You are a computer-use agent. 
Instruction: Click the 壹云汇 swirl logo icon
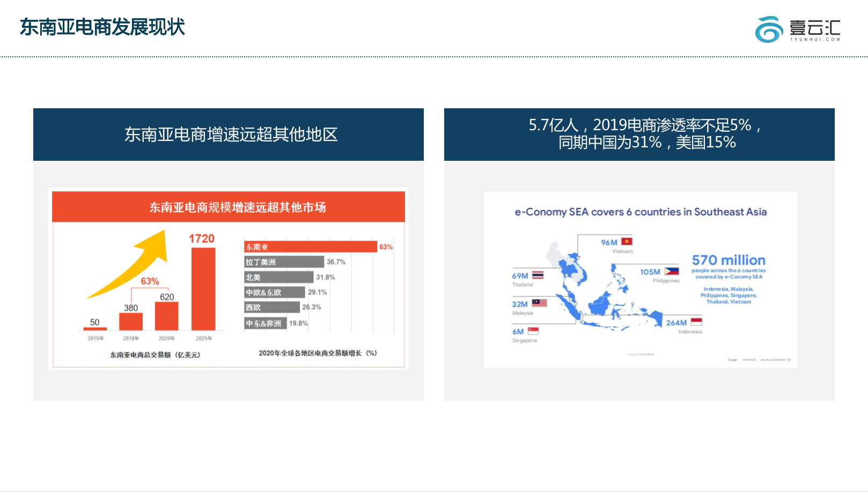tap(769, 29)
